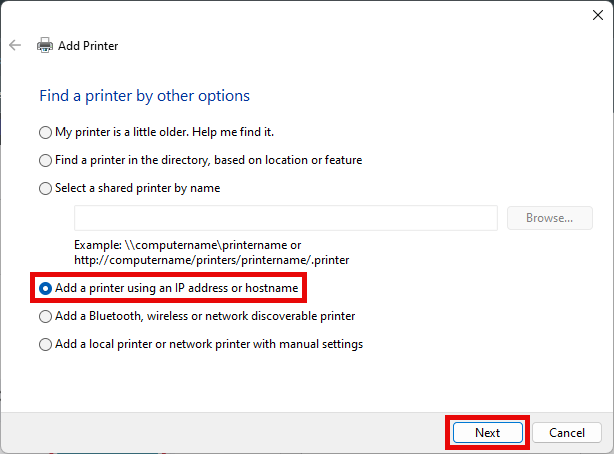Screen dimensions: 614x454
Task: Close the Add Printer dialog window
Action: (x=596, y=15)
